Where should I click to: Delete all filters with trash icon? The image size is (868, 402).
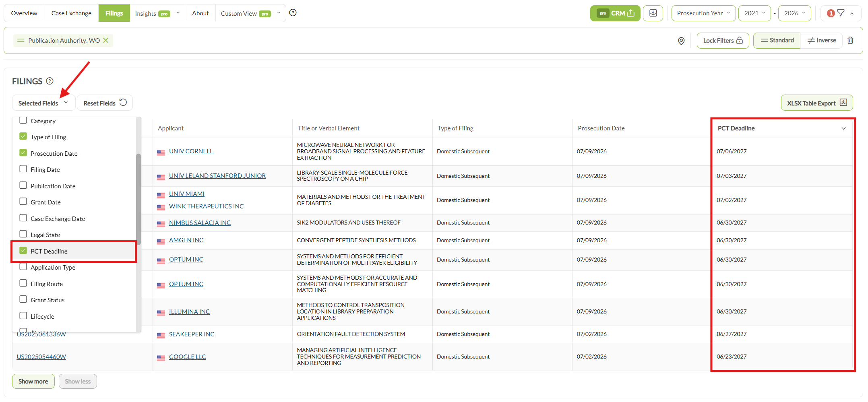tap(850, 40)
